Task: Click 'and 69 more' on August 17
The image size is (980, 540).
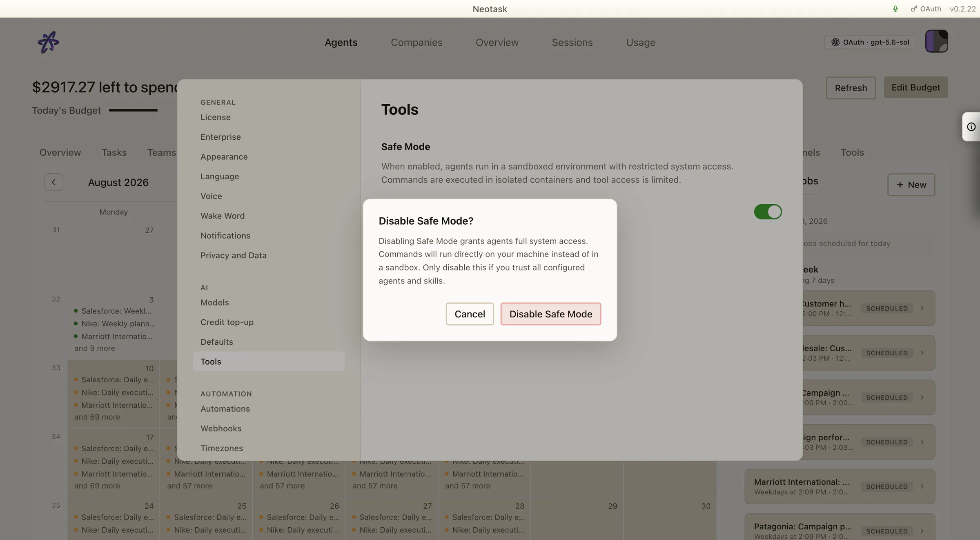Action: point(97,486)
